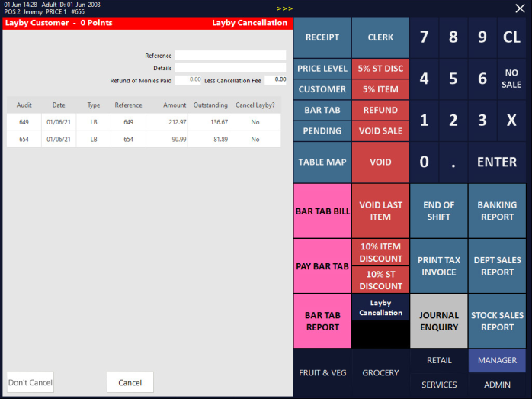The height and width of the screenshot is (399, 532).
Task: Select VOID LAST ITEM
Action: 380,211
